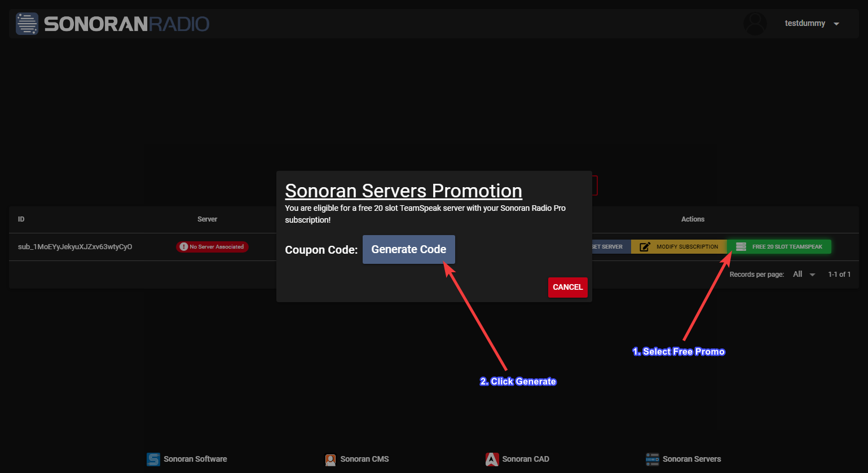Screen dimensions: 868x473
Task: Open the testdummy account dropdown arrow
Action: click(x=836, y=24)
